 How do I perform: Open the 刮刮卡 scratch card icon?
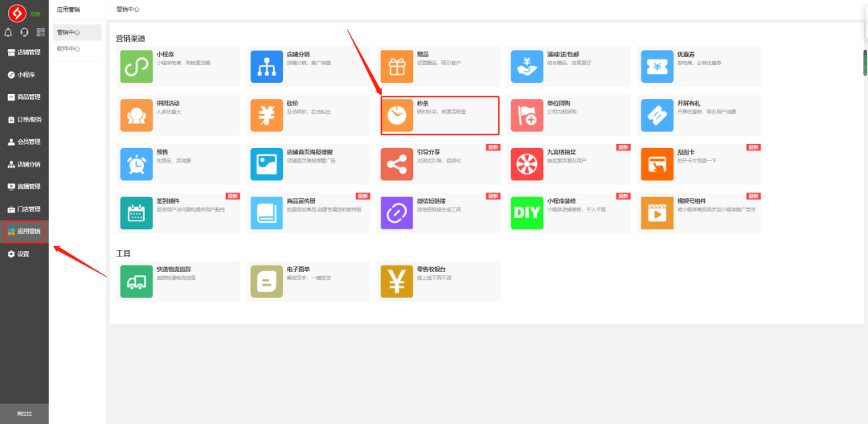click(657, 164)
